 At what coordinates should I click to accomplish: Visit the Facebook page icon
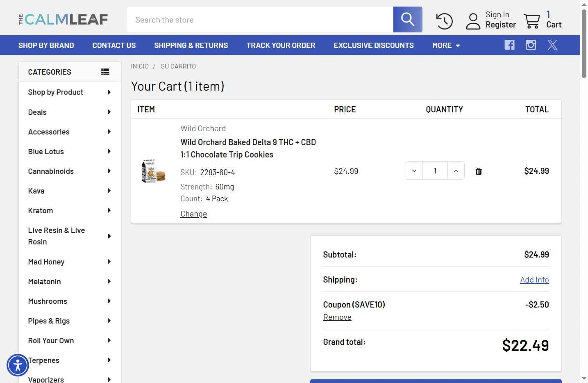(509, 45)
